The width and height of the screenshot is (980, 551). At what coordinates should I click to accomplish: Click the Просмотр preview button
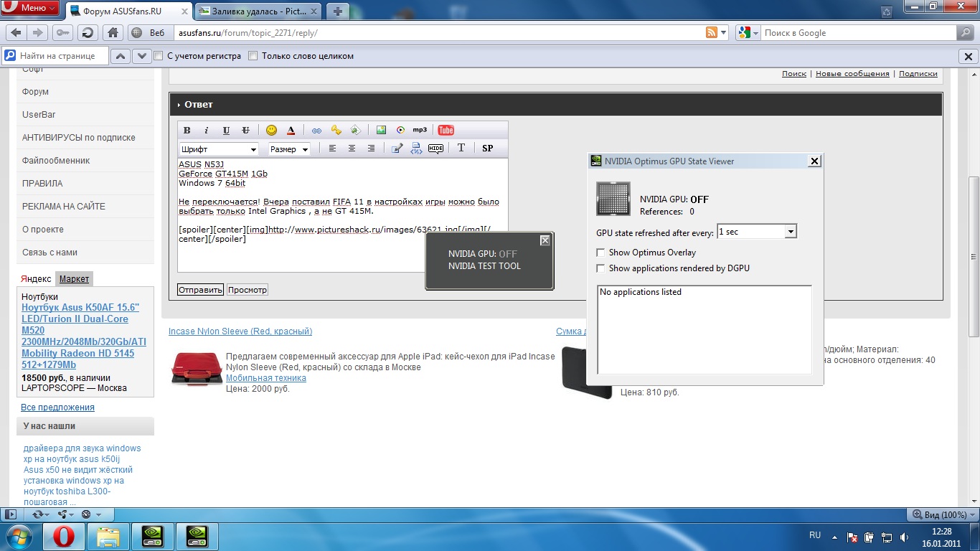248,290
